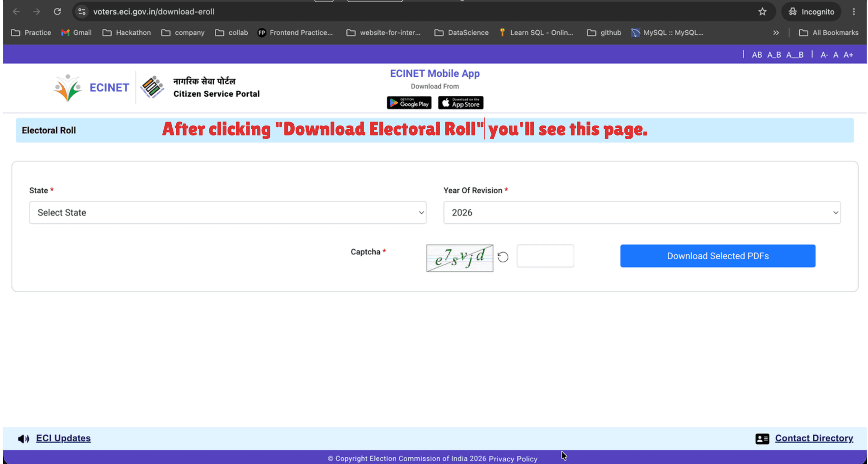Click the Contact Directory card icon
Viewport: 868px width, 464px height.
tap(762, 439)
